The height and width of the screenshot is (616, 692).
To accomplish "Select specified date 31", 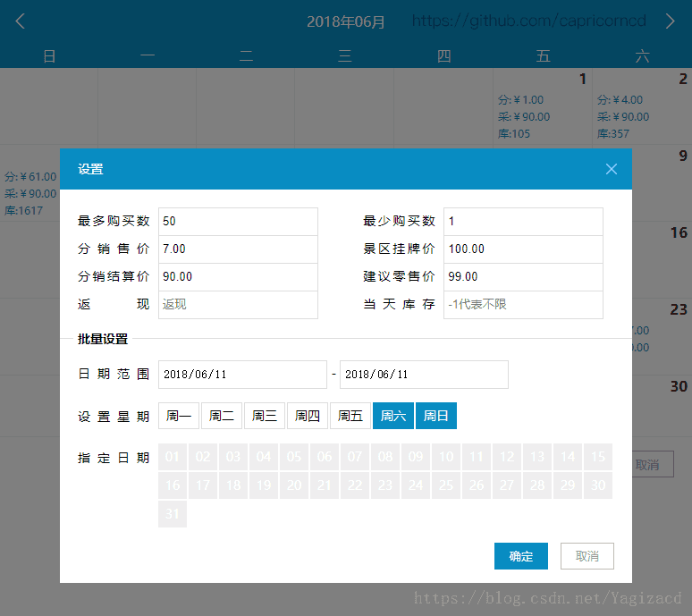I will pyautogui.click(x=173, y=514).
